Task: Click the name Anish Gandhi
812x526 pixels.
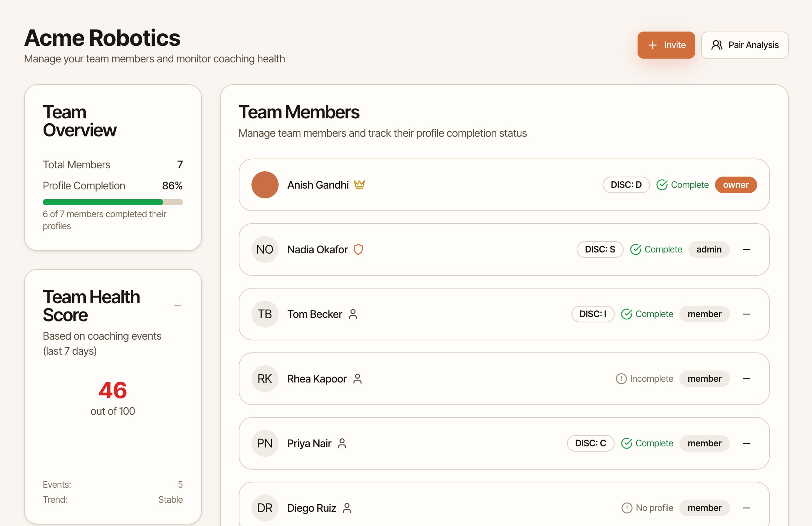Action: [x=318, y=185]
